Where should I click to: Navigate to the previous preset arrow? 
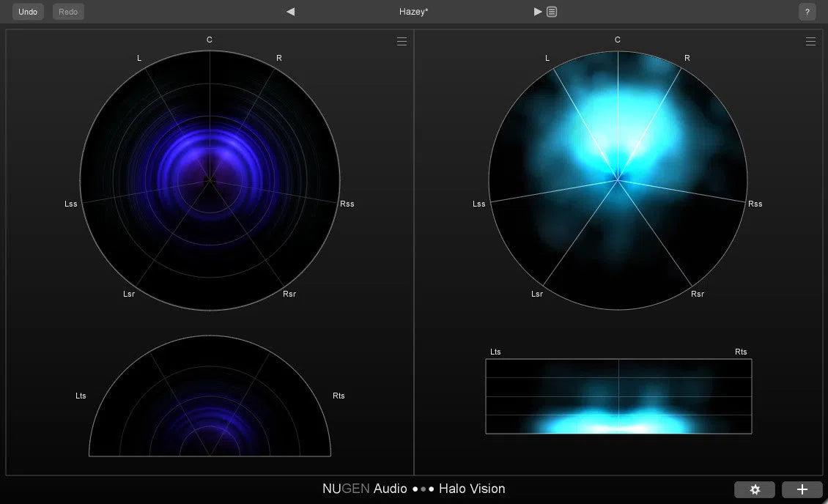point(290,11)
